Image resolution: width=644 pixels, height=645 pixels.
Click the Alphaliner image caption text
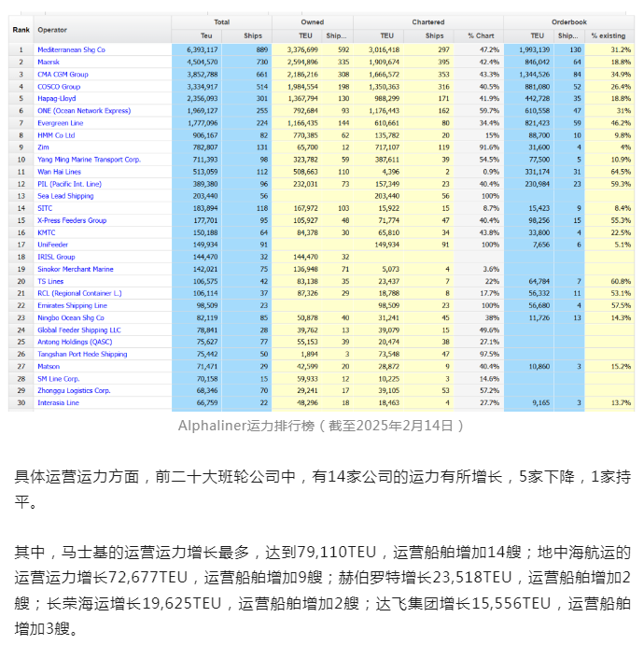pyautogui.click(x=321, y=426)
